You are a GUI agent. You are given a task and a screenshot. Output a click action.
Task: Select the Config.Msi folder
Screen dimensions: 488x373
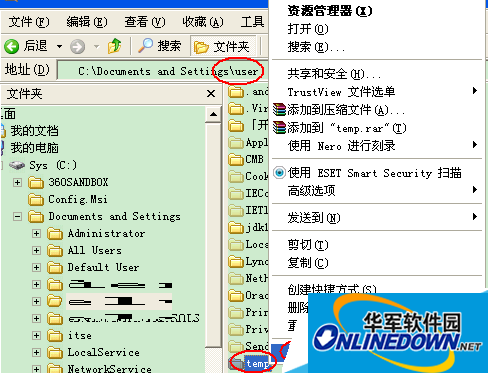[78, 199]
